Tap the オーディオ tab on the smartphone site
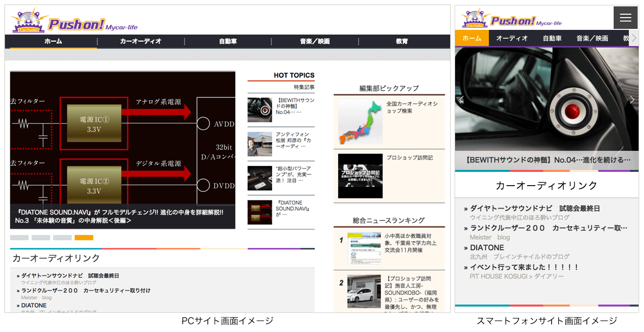644x332 pixels. [x=512, y=38]
